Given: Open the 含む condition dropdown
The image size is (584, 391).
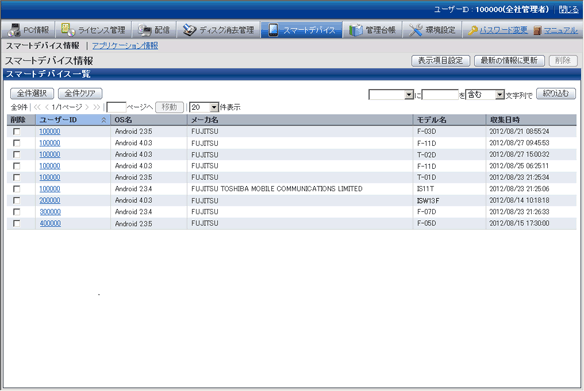Looking at the screenshot, I should pos(500,95).
